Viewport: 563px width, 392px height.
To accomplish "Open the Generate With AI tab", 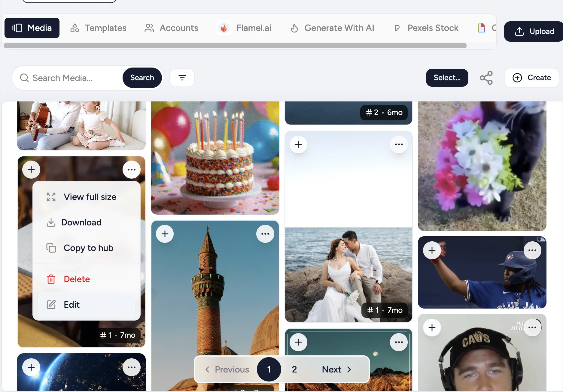I will [x=332, y=28].
